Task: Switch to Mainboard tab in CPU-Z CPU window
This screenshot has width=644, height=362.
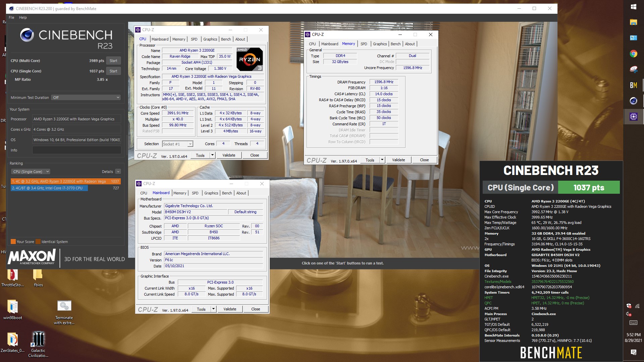Action: coord(160,39)
